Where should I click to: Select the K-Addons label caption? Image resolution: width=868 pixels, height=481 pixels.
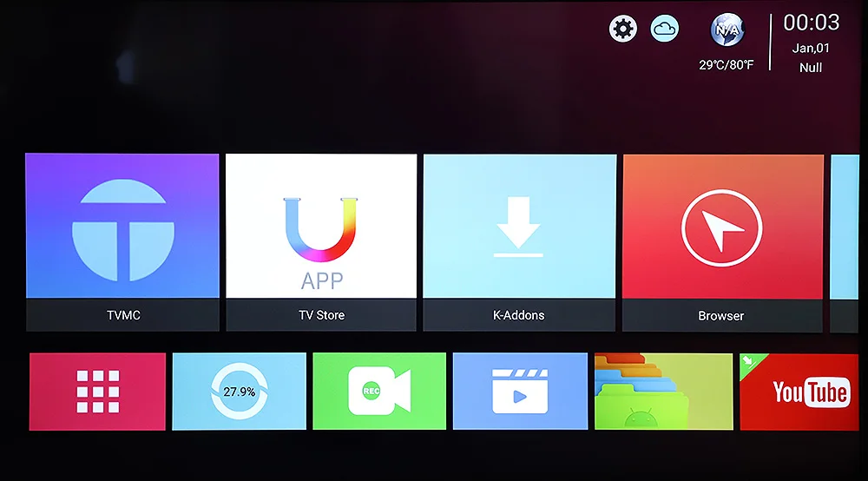pyautogui.click(x=519, y=315)
